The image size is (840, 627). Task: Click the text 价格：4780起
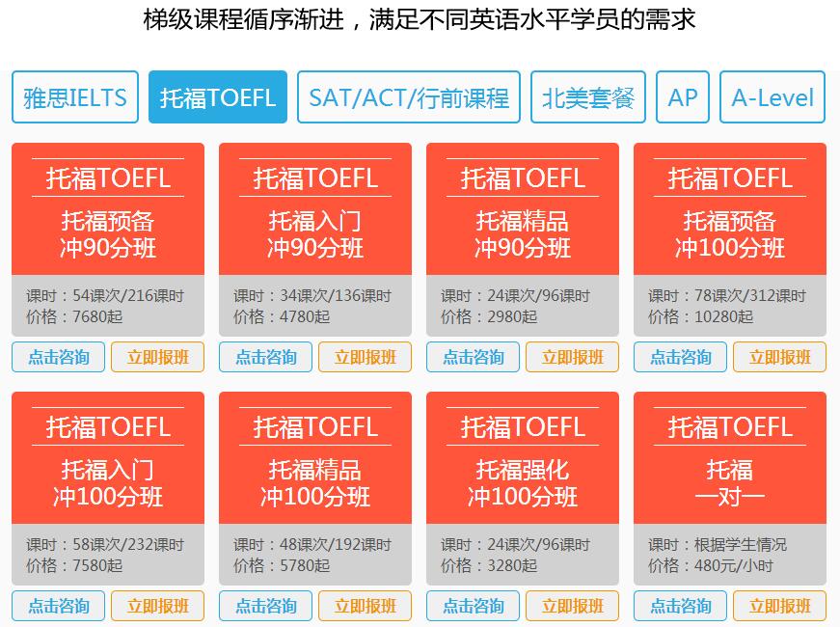[x=282, y=316]
